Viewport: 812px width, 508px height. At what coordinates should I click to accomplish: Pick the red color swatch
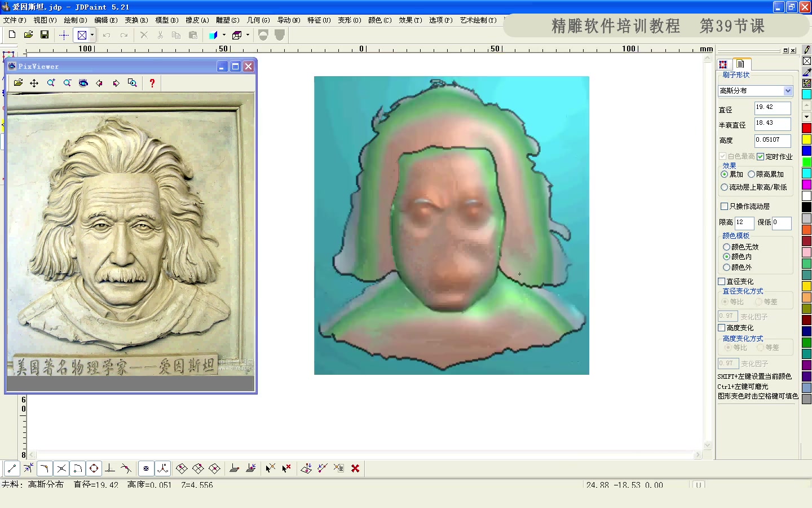(x=807, y=128)
